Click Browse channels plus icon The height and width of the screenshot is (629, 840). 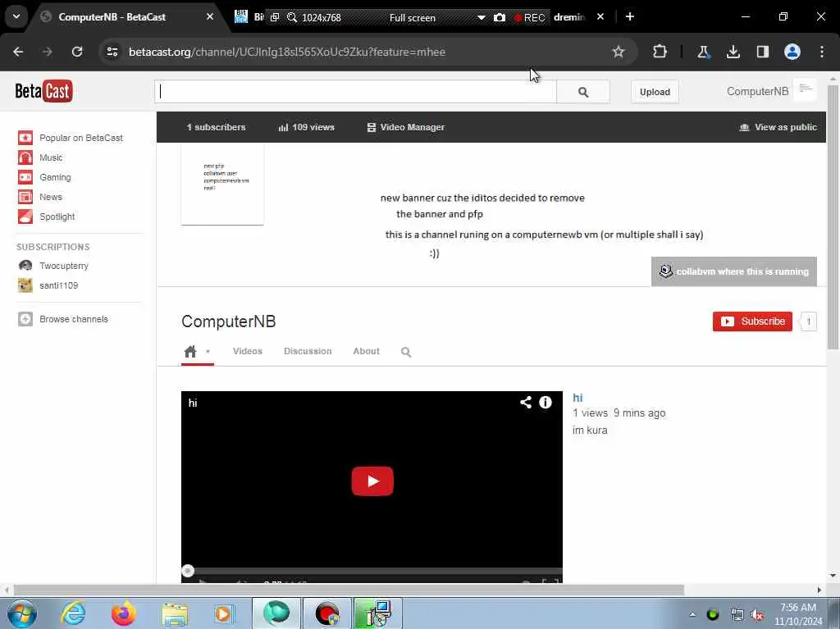25,319
